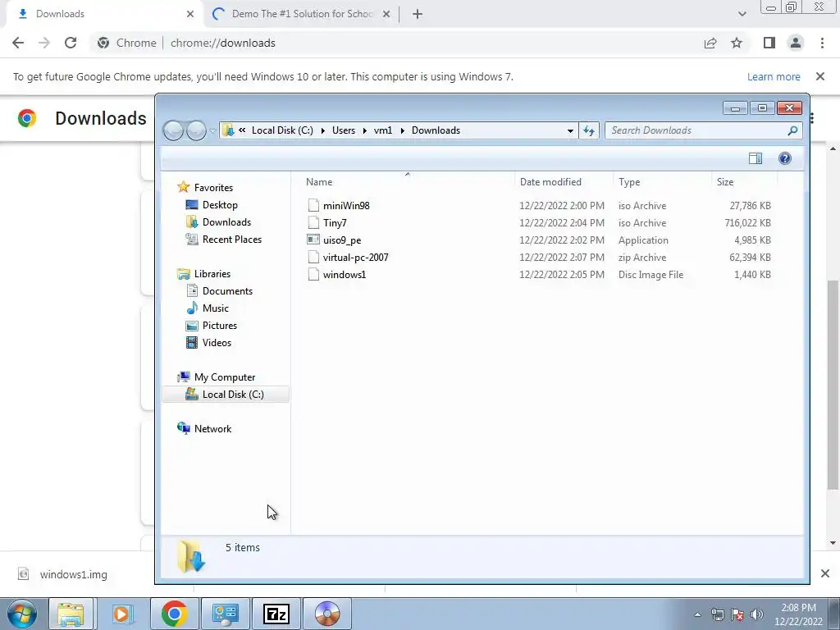The image size is (840, 630).
Task: Close the Chrome download shelf
Action: 825,573
